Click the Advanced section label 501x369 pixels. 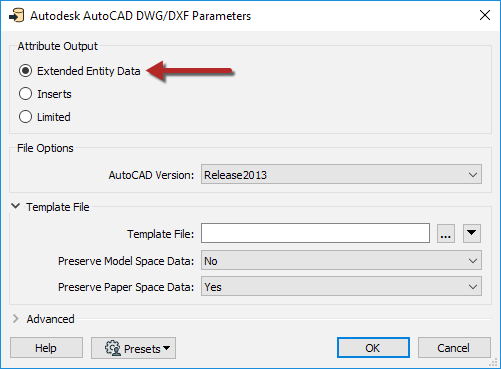click(51, 319)
